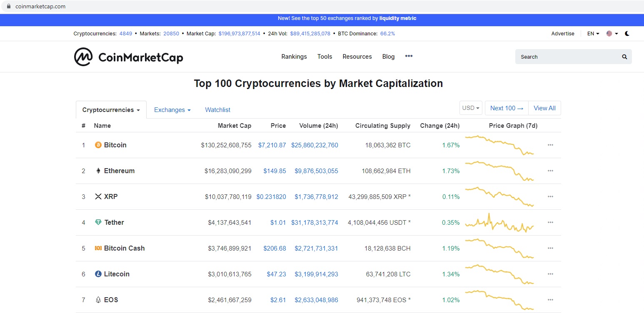Switch to the Watchlist tab
Image resolution: width=644 pixels, height=313 pixels.
tap(217, 110)
